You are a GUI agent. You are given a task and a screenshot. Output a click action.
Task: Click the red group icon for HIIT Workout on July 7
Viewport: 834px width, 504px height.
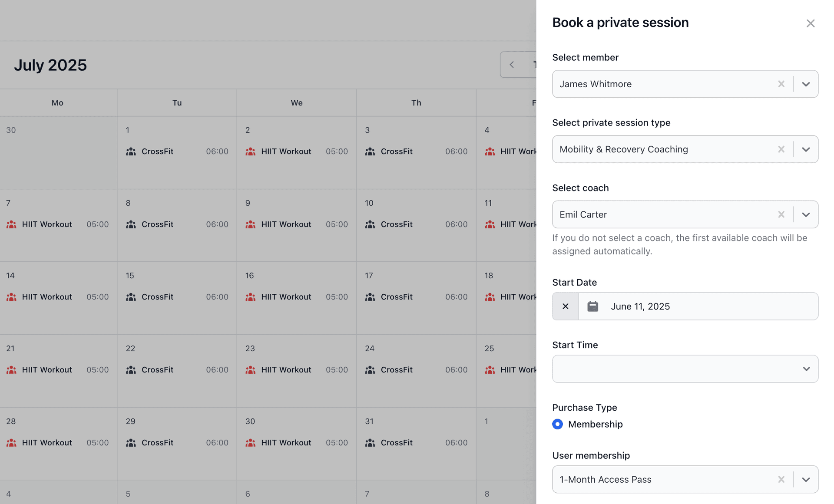pos(11,224)
